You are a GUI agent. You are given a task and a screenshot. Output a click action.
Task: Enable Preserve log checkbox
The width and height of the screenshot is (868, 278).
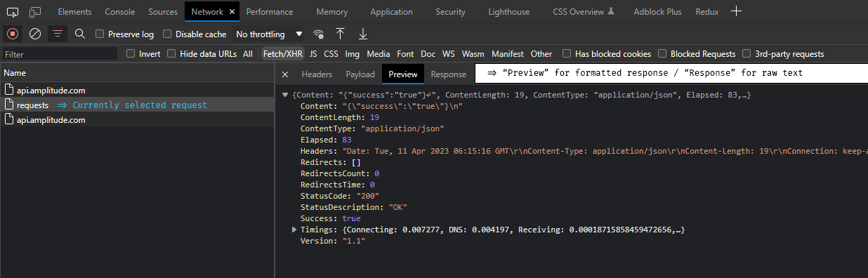pos(100,34)
